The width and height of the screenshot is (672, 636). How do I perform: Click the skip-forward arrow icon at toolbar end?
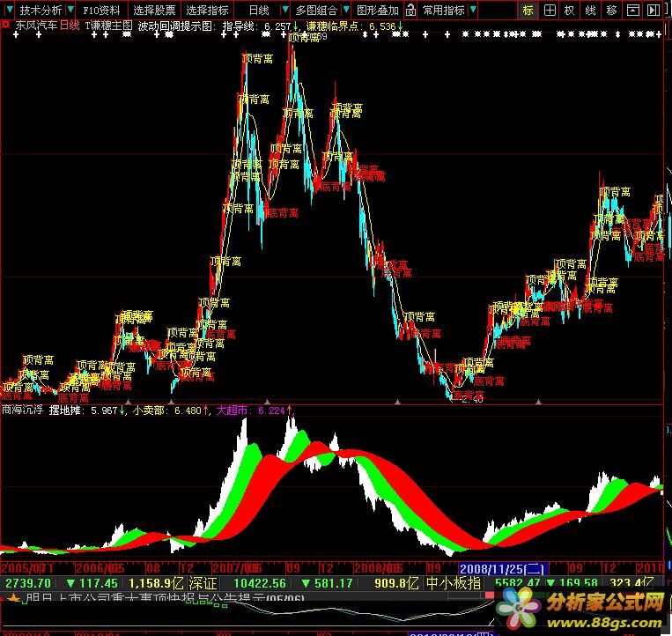click(x=656, y=11)
